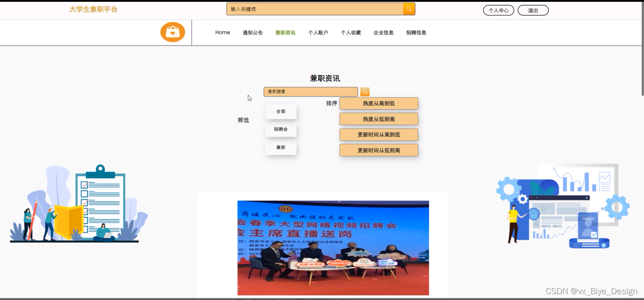Open the job fair news image

pos(333,248)
